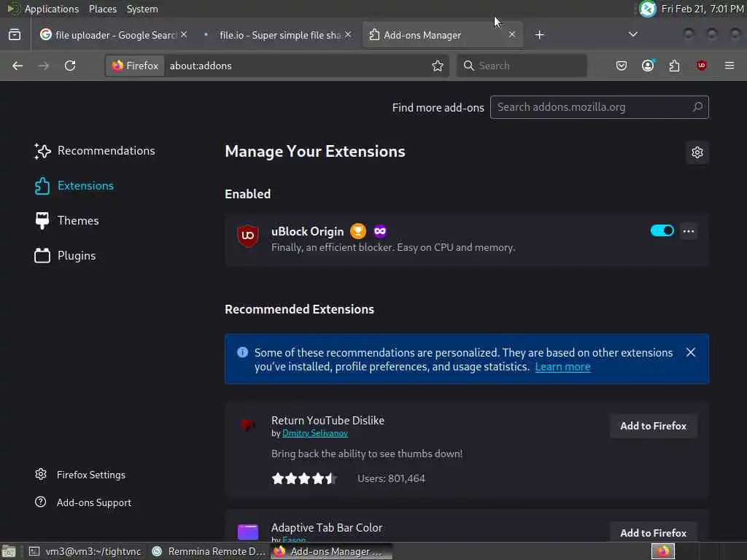
Task: Click the Add-ons Manager taskbar entry
Action: pos(332,551)
